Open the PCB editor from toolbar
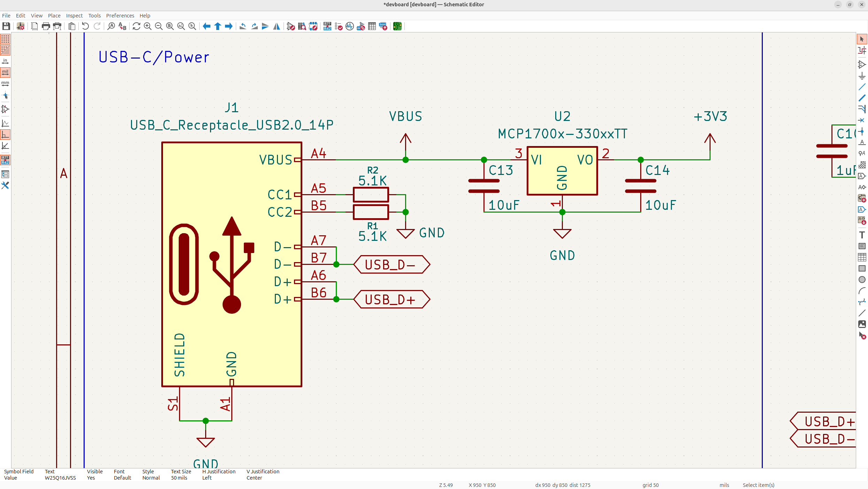Image resolution: width=868 pixels, height=489 pixels. [x=397, y=26]
